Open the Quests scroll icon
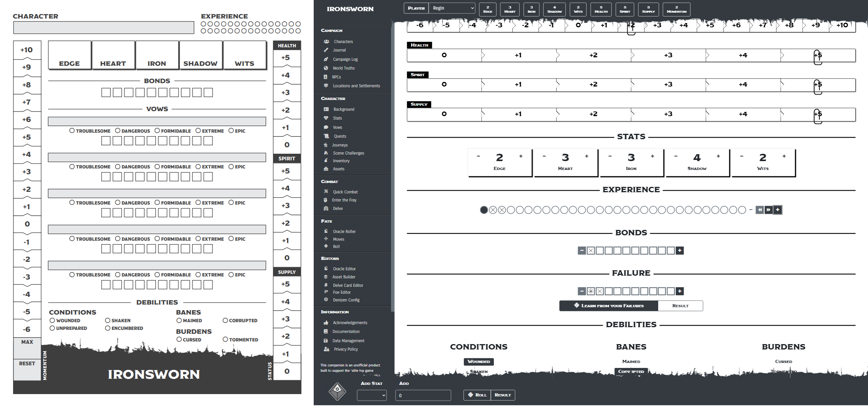The width and height of the screenshot is (868, 406). (326, 136)
